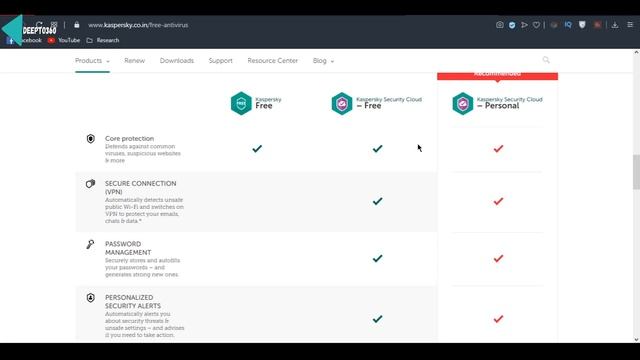Click the Core protection shield icon
Viewport: 640px width, 360px height.
[91, 139]
